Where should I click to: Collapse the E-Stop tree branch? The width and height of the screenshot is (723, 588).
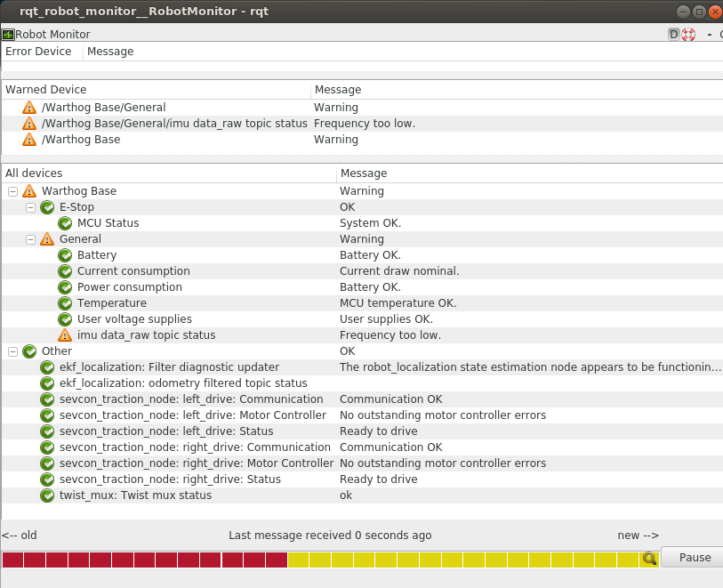30,207
